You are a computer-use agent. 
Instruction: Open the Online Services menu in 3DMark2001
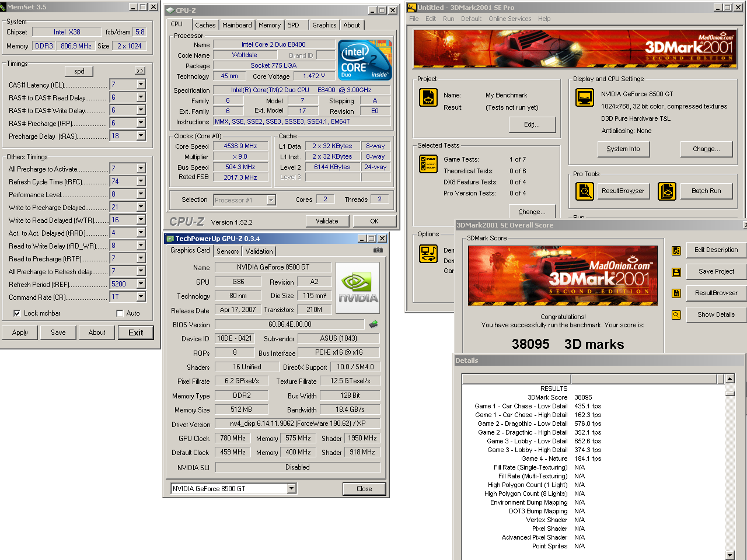click(x=510, y=19)
